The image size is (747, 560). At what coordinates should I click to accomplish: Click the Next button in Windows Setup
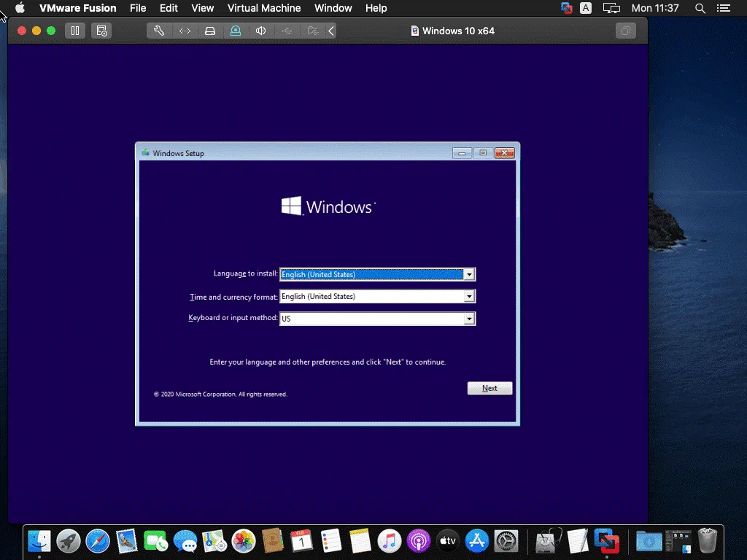(489, 389)
